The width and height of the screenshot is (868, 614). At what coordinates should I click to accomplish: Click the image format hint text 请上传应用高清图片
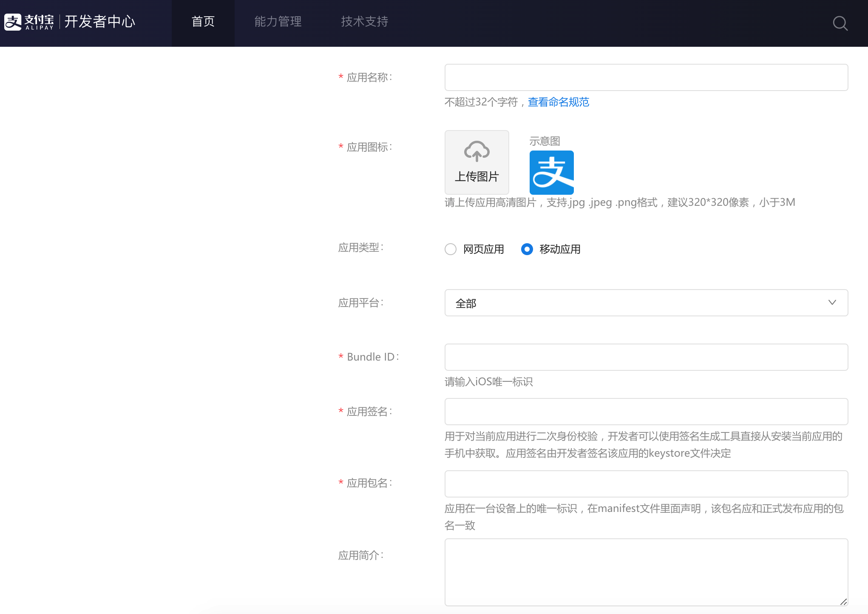pyautogui.click(x=620, y=202)
